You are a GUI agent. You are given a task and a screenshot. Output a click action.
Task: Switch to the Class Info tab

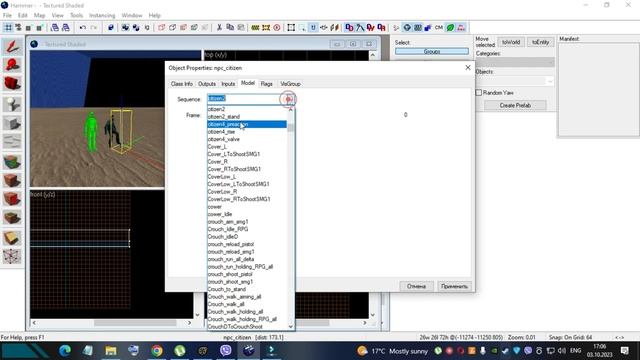(182, 84)
